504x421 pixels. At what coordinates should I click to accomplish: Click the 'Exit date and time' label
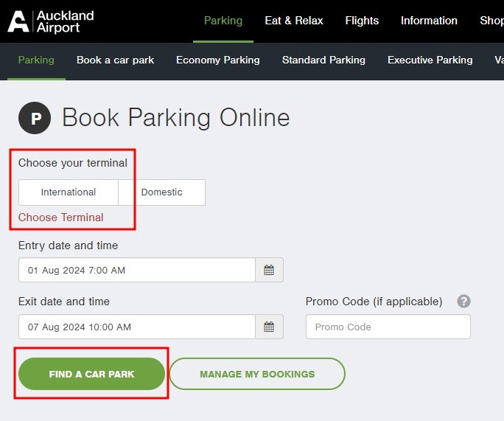64,302
